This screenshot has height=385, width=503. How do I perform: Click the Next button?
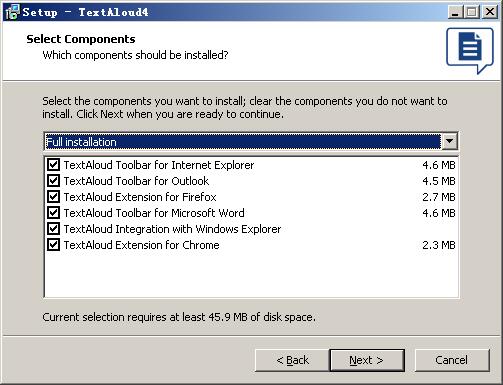click(367, 360)
